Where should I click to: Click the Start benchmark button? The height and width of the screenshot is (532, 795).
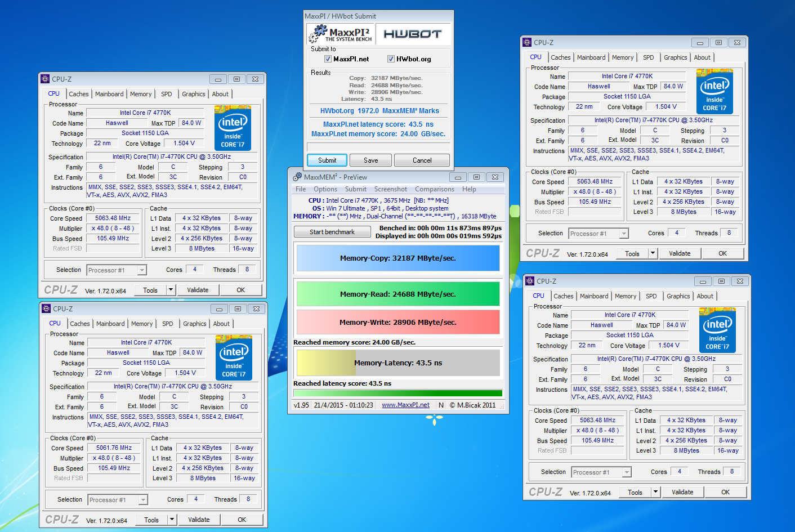pos(332,232)
